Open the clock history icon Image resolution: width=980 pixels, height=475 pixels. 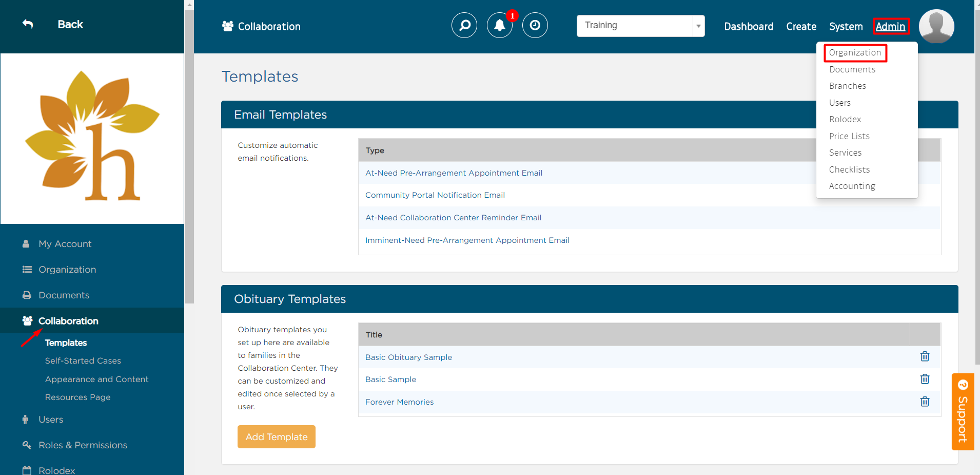[535, 25]
